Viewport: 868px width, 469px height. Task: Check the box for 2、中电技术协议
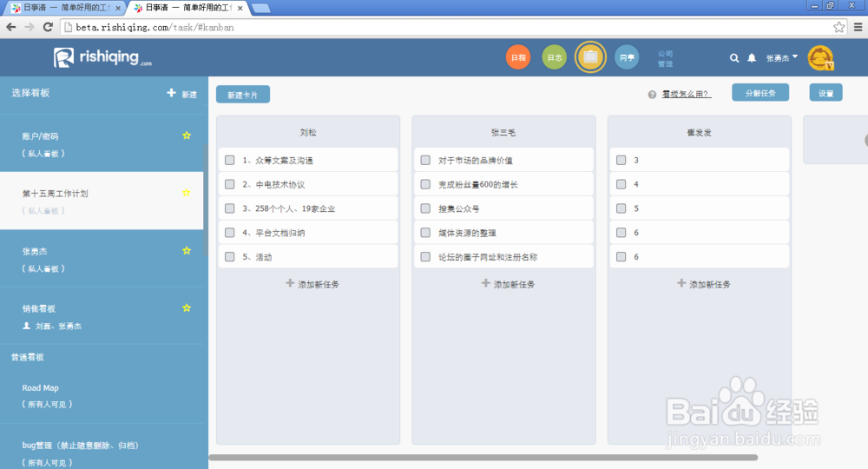[230, 184]
